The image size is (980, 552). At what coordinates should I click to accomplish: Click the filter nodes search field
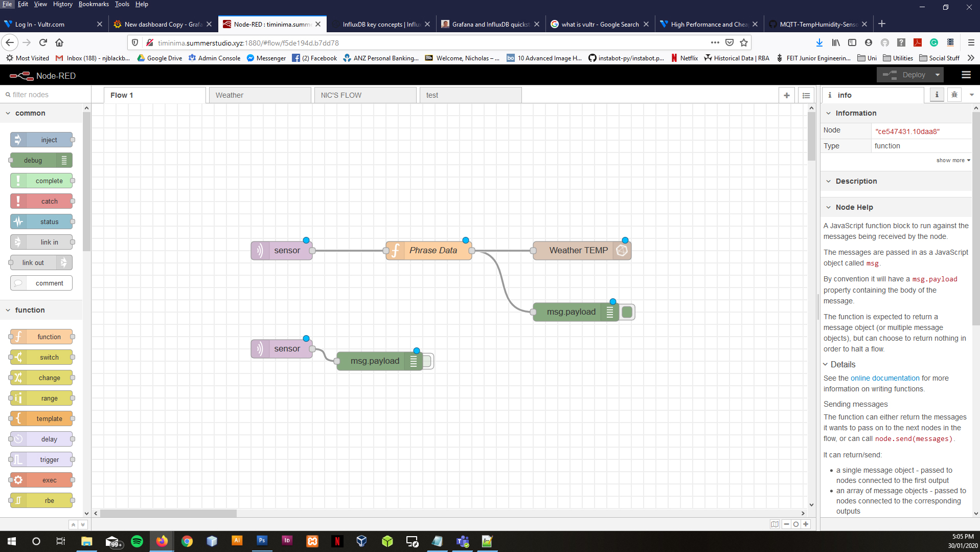point(46,95)
